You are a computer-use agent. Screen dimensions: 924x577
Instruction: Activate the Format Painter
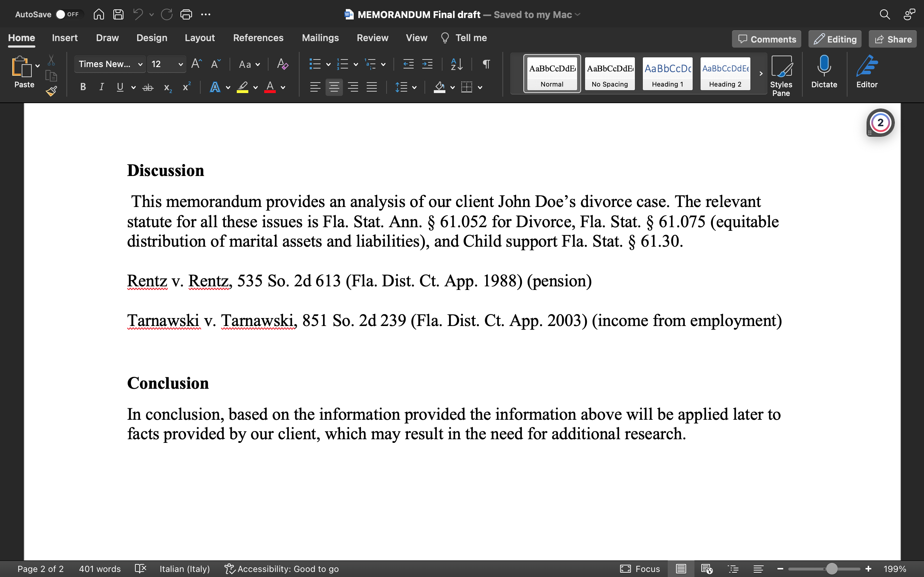click(51, 91)
